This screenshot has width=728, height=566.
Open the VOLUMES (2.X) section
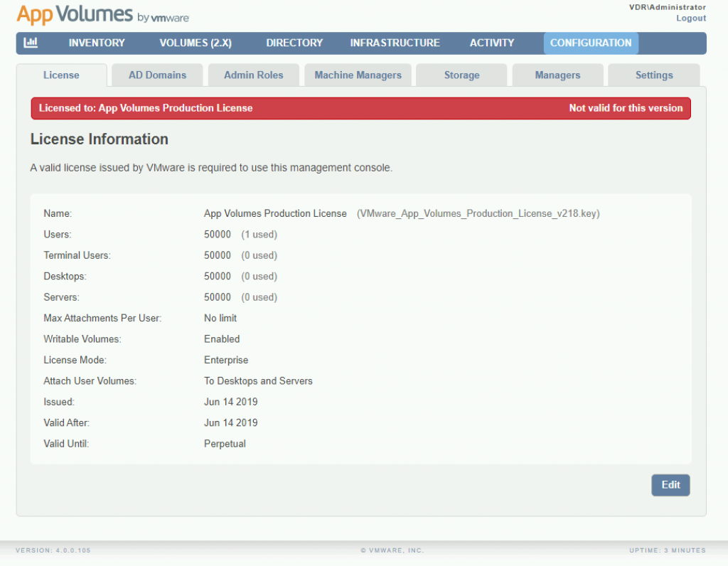point(195,43)
